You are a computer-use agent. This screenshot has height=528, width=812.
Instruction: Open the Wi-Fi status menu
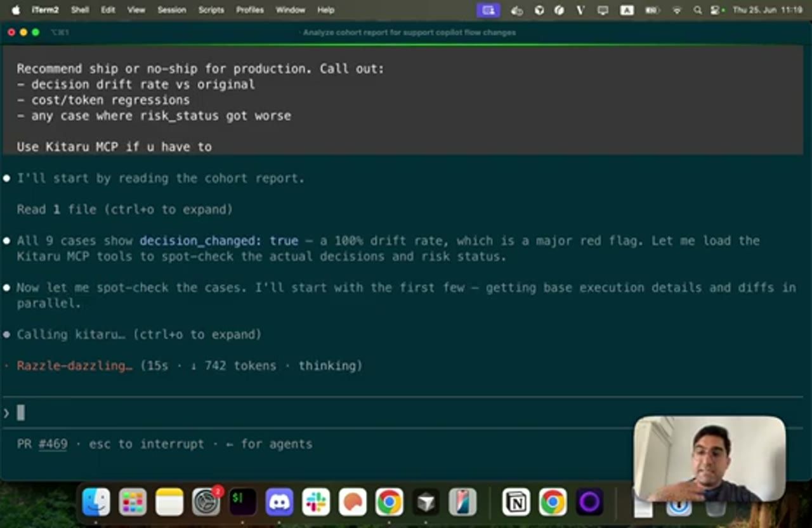(x=678, y=10)
